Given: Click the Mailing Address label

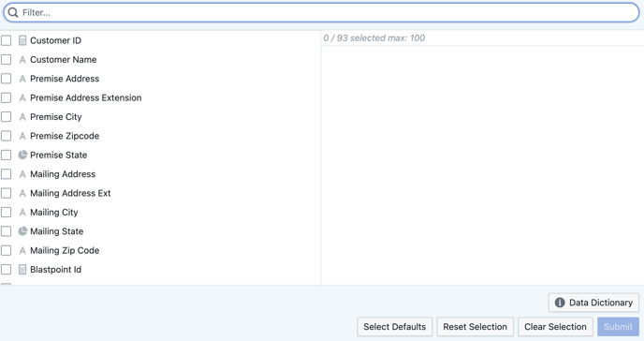Looking at the screenshot, I should (x=63, y=174).
